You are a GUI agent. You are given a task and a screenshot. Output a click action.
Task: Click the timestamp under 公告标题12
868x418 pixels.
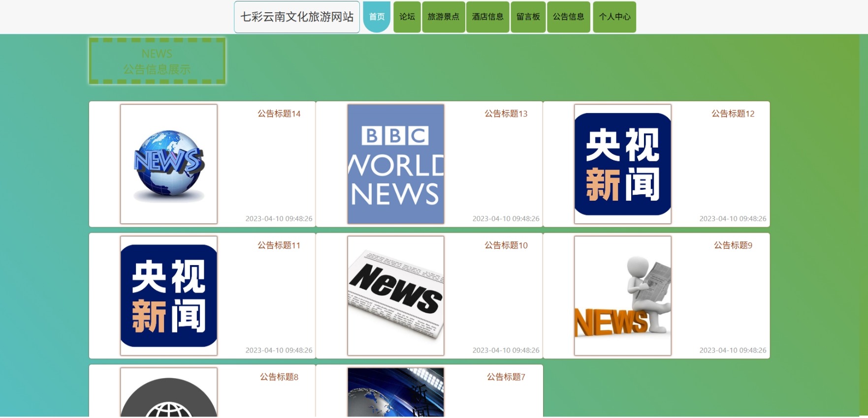click(x=733, y=219)
